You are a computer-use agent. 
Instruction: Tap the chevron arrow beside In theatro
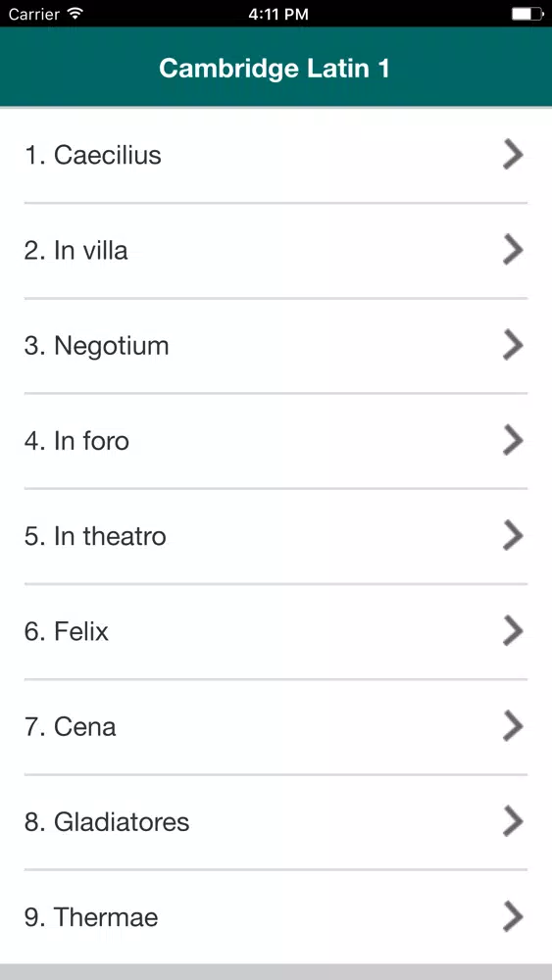513,536
